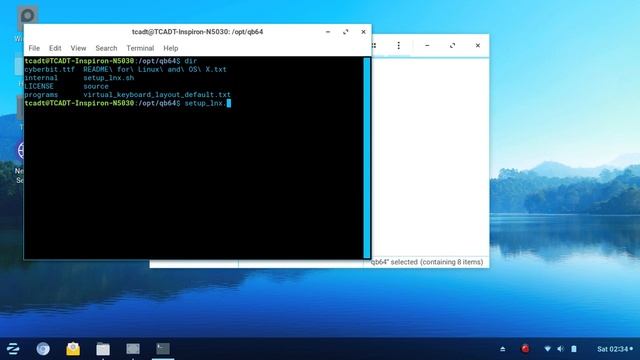Open the Zorin start menu in taskbar

13,349
